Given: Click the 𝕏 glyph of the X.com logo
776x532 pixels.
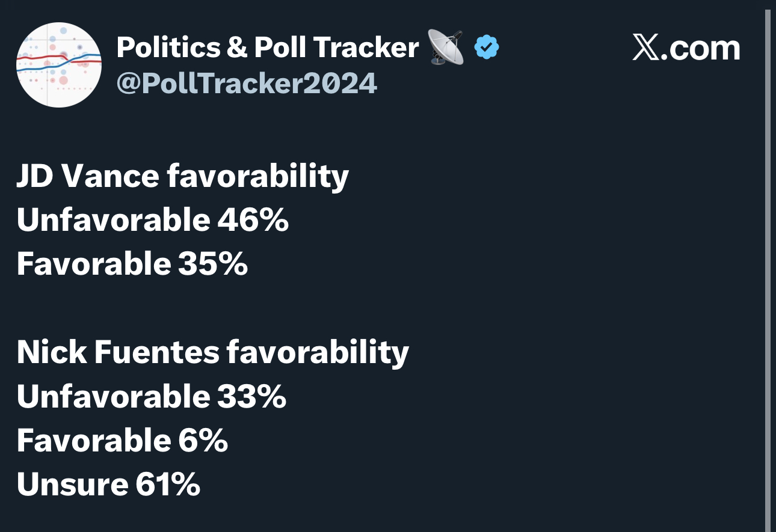Looking at the screenshot, I should click(646, 48).
